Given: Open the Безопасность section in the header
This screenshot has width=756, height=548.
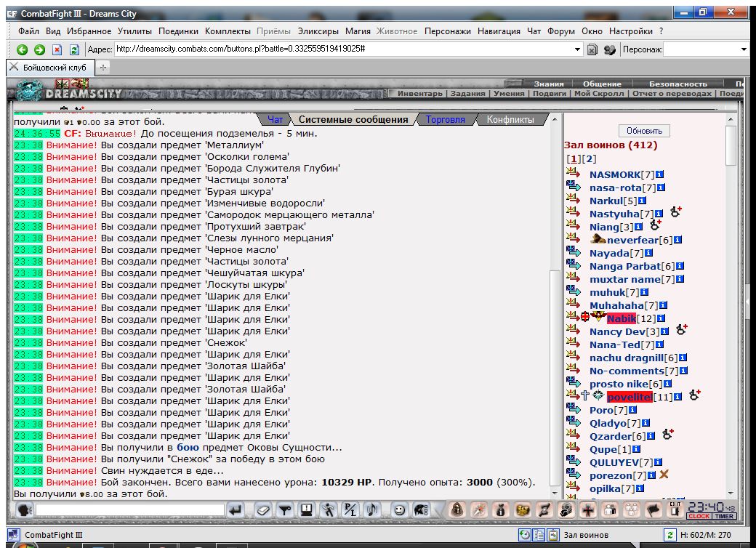Looking at the screenshot, I should coord(678,84).
